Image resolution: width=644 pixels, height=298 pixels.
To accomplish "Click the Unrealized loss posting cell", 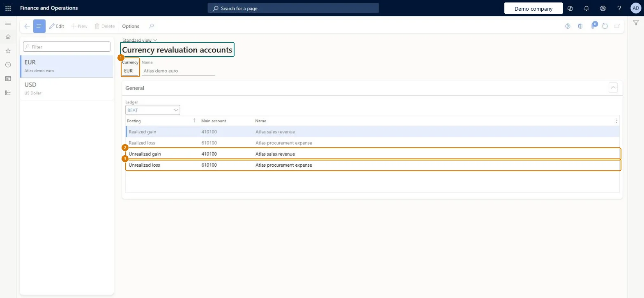I will pos(144,165).
